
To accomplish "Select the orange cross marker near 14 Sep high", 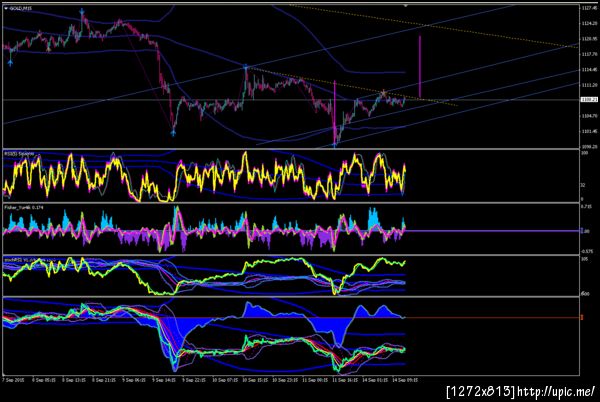I will point(383,93).
